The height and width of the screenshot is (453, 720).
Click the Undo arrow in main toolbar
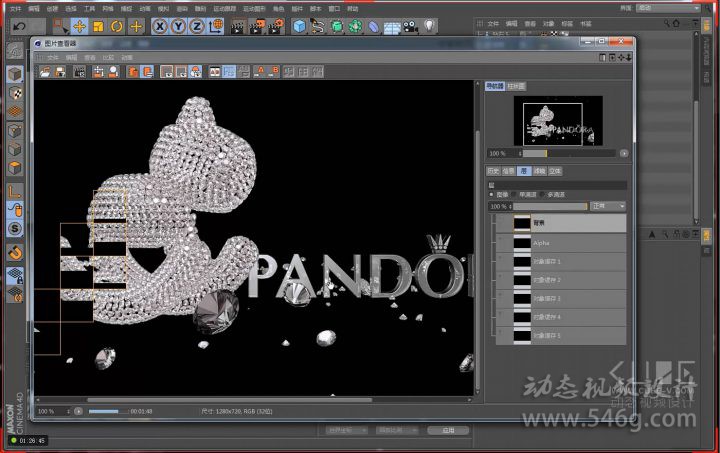pos(19,26)
